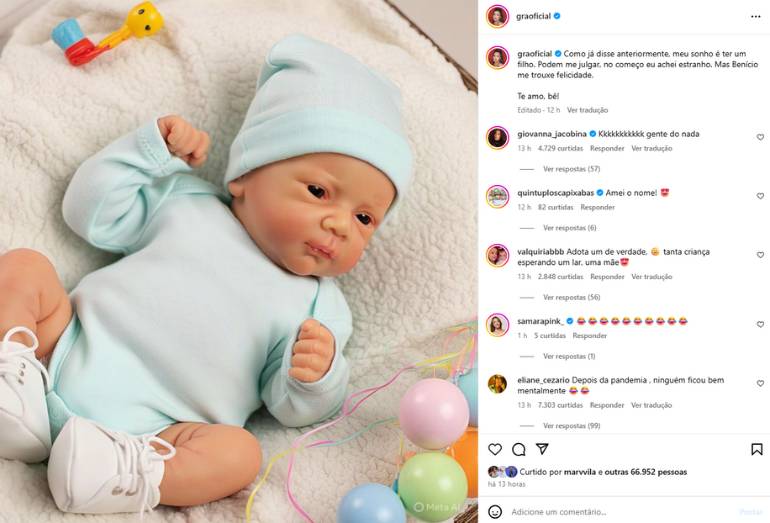This screenshot has width=770, height=523.
Task: Like valquiriabbb's comment heart
Action: point(760,255)
